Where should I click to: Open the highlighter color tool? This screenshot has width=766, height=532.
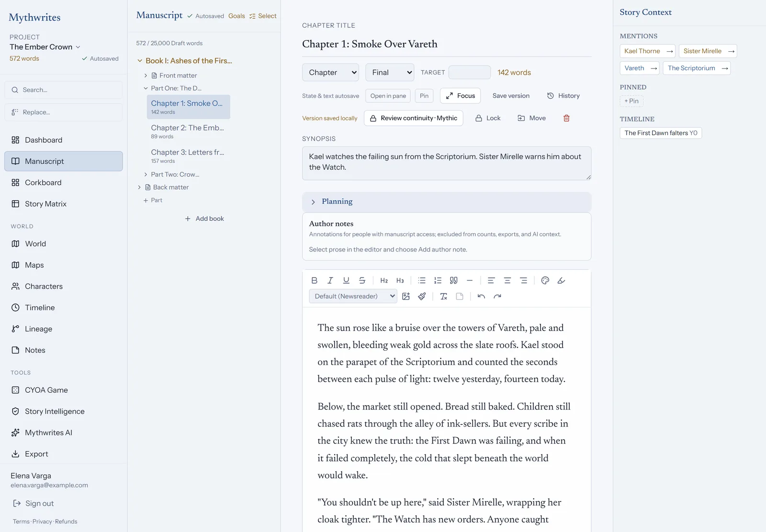coord(561,281)
